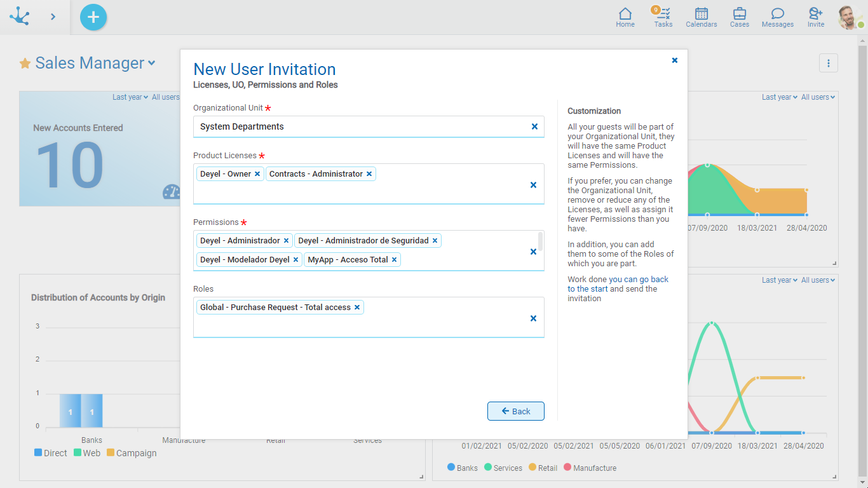Remove Contracts - Administrator license tag
868x488 pixels.
pos(369,174)
